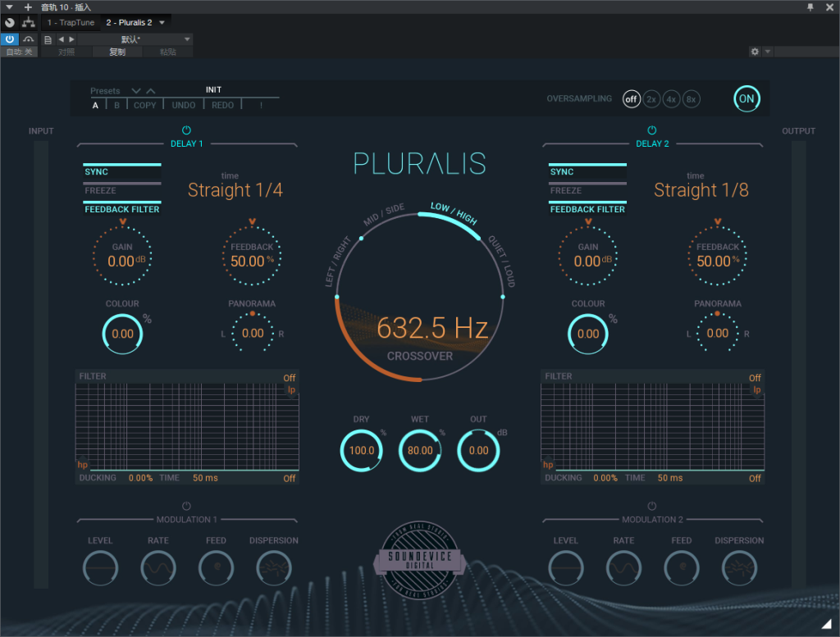Viewport: 840px width, 637px height.
Task: Toggle SYNC in Delay 1
Action: (122, 171)
